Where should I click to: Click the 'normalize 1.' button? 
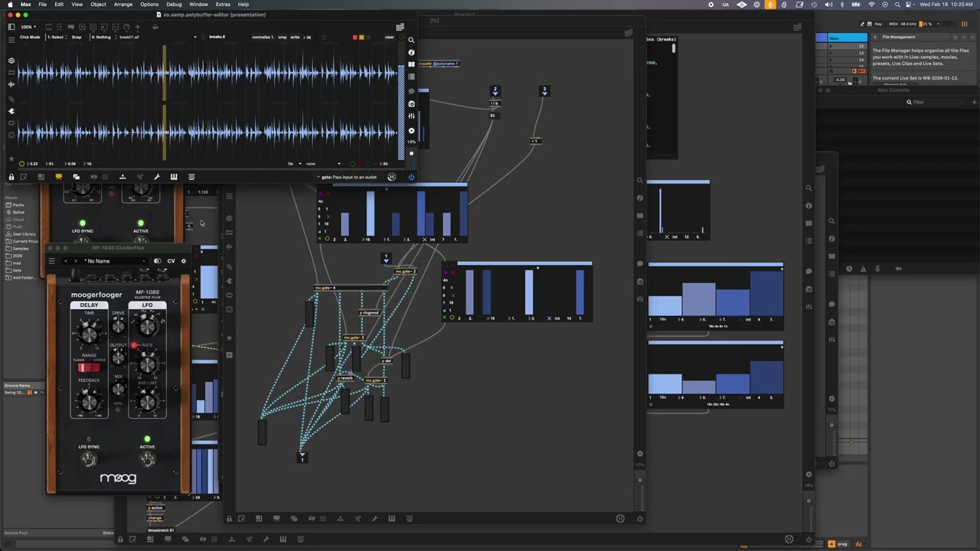click(x=262, y=37)
